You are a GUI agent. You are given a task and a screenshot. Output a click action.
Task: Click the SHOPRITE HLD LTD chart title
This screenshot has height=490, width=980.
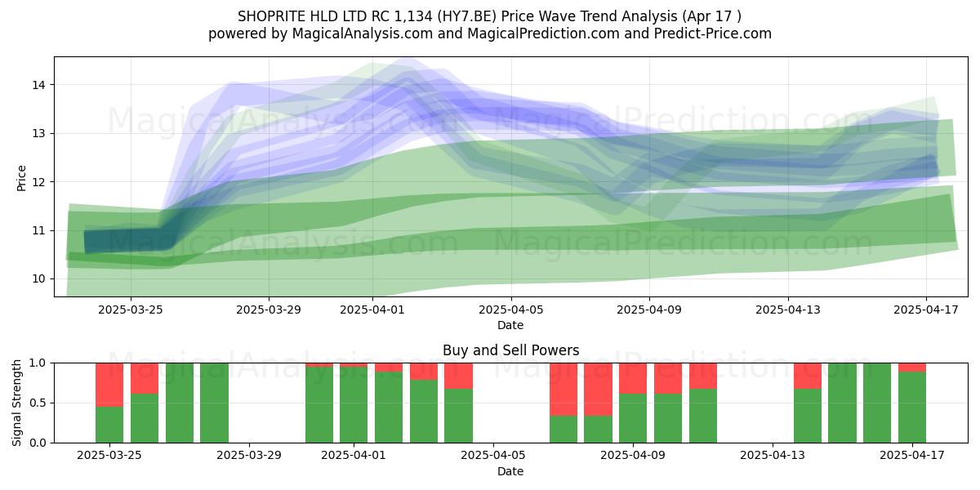click(x=490, y=16)
